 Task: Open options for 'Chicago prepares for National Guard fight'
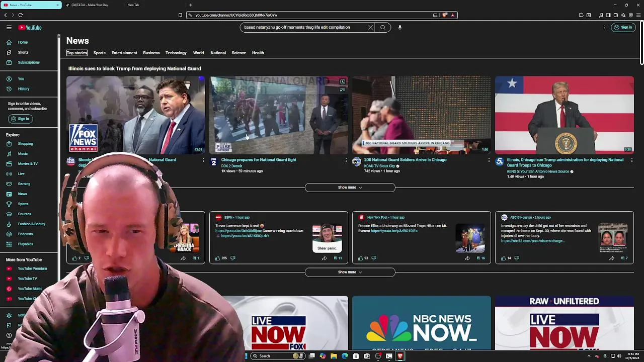pyautogui.click(x=346, y=160)
